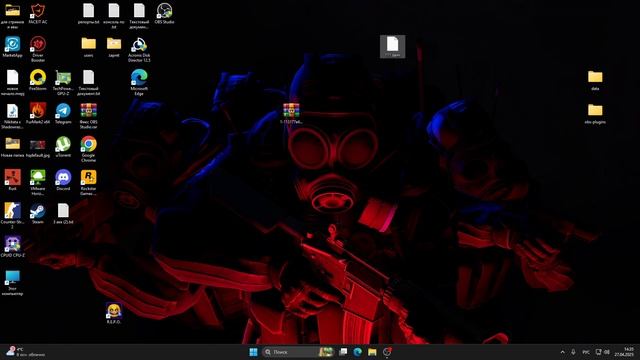640x360 pixels.
Task: Launch the Driver Booster desktop shortcut
Action: click(38, 49)
